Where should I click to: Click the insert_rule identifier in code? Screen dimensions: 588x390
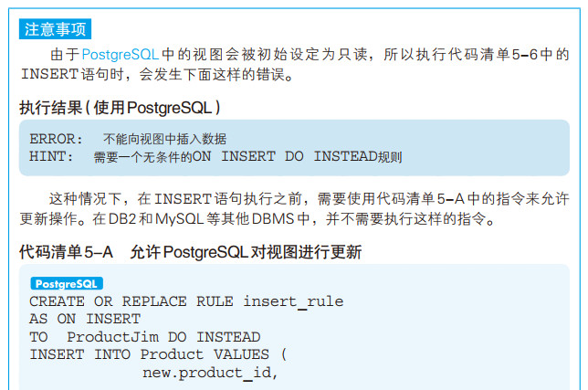tap(293, 301)
